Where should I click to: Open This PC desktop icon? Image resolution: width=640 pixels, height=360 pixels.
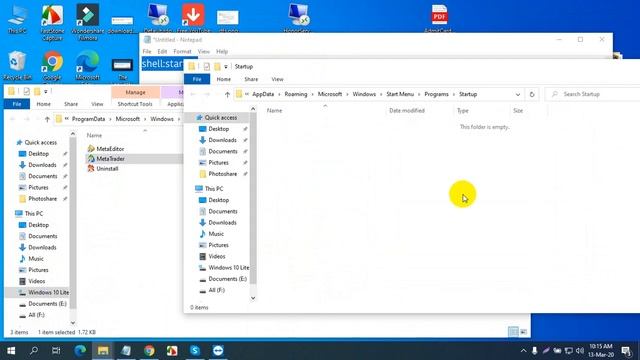point(18,20)
